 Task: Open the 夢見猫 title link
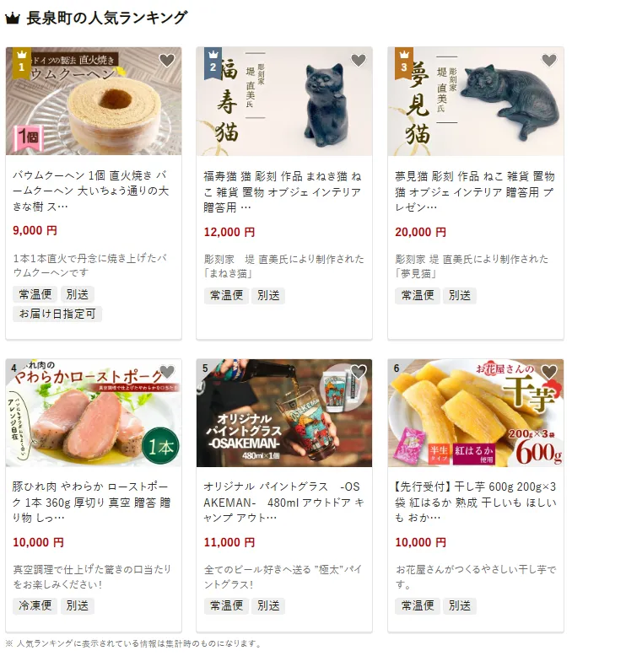click(x=475, y=191)
